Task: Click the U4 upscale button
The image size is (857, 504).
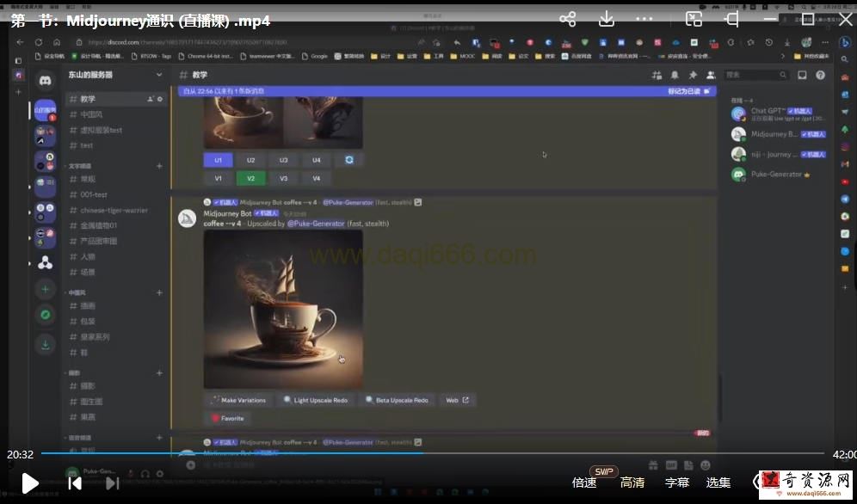Action: [x=317, y=160]
